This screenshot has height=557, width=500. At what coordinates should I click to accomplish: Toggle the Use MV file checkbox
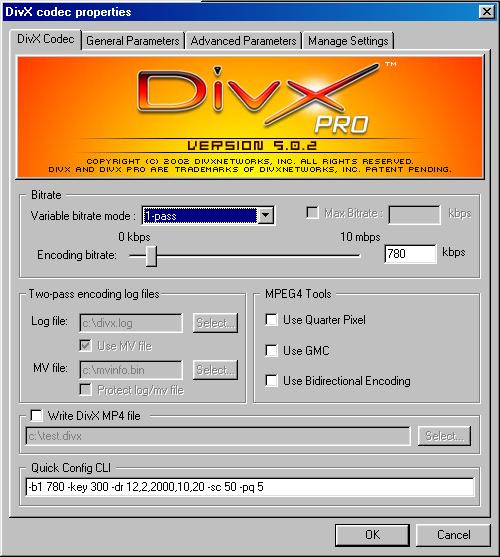(86, 345)
